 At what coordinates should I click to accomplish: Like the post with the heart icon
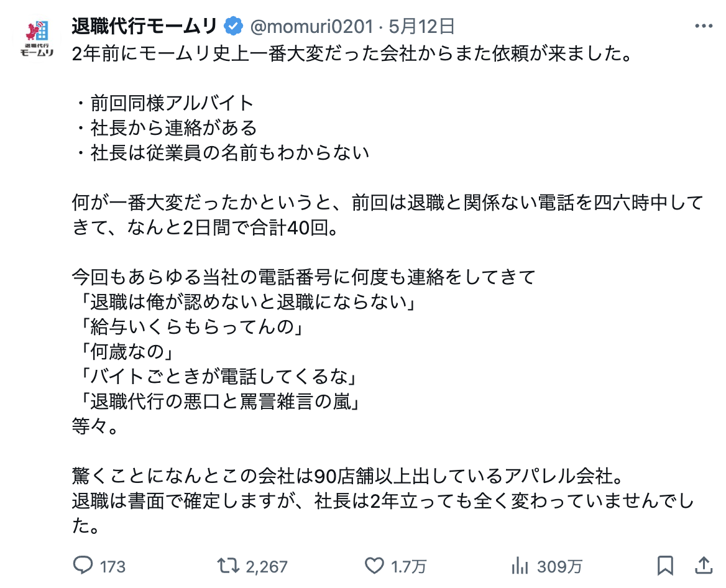coord(374,566)
